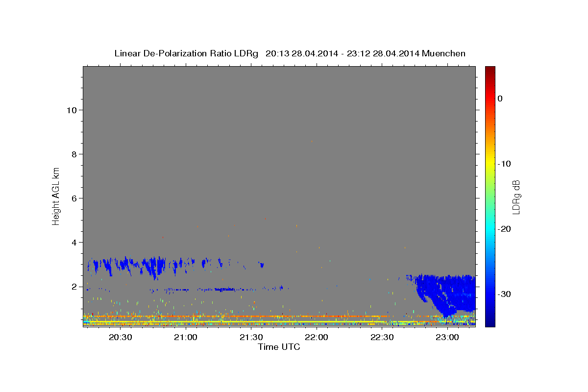
Task: Click the '-30' colorbar tick label
Action: [x=504, y=294]
